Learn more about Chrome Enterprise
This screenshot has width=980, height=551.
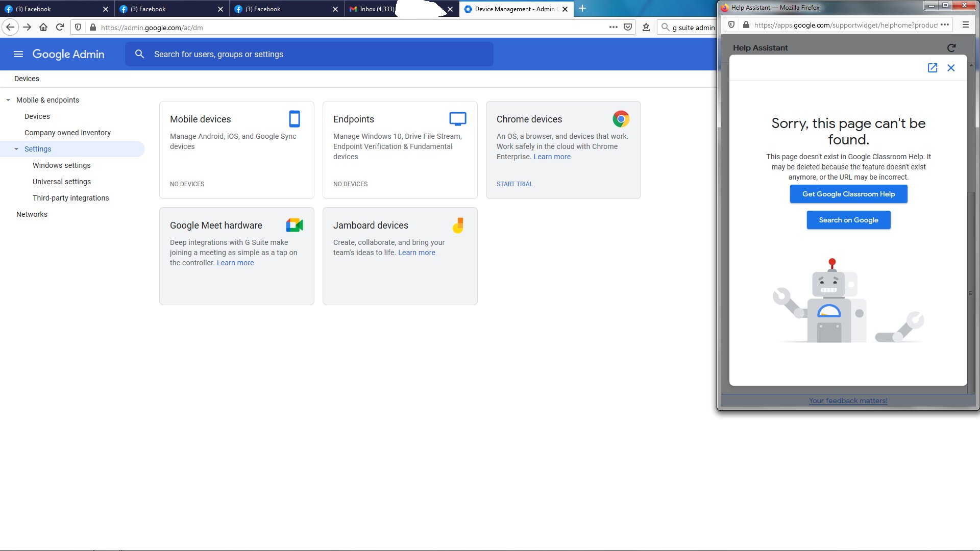553,157
